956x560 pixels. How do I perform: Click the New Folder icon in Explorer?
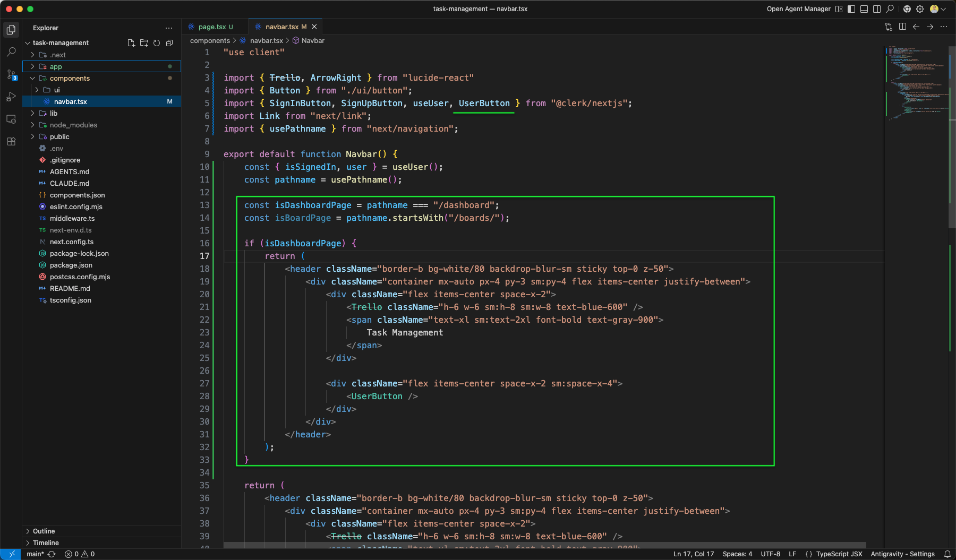click(x=144, y=43)
